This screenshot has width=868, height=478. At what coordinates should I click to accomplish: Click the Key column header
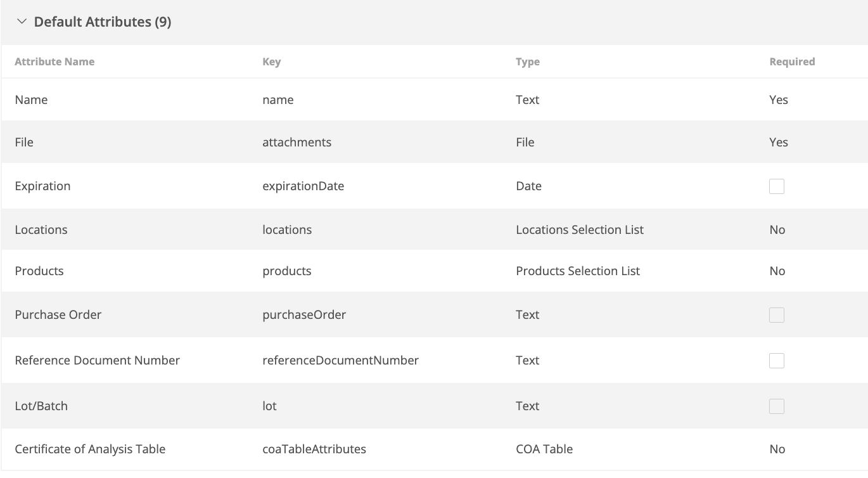[271, 61]
